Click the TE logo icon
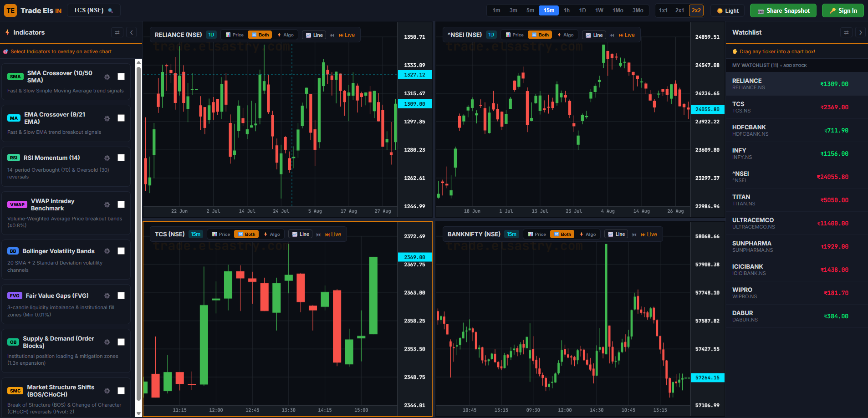The image size is (868, 418). tap(10, 10)
